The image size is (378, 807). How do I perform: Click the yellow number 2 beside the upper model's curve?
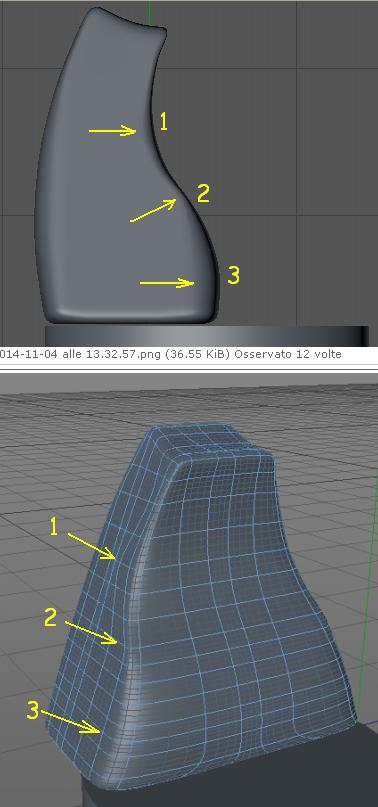pos(203,194)
